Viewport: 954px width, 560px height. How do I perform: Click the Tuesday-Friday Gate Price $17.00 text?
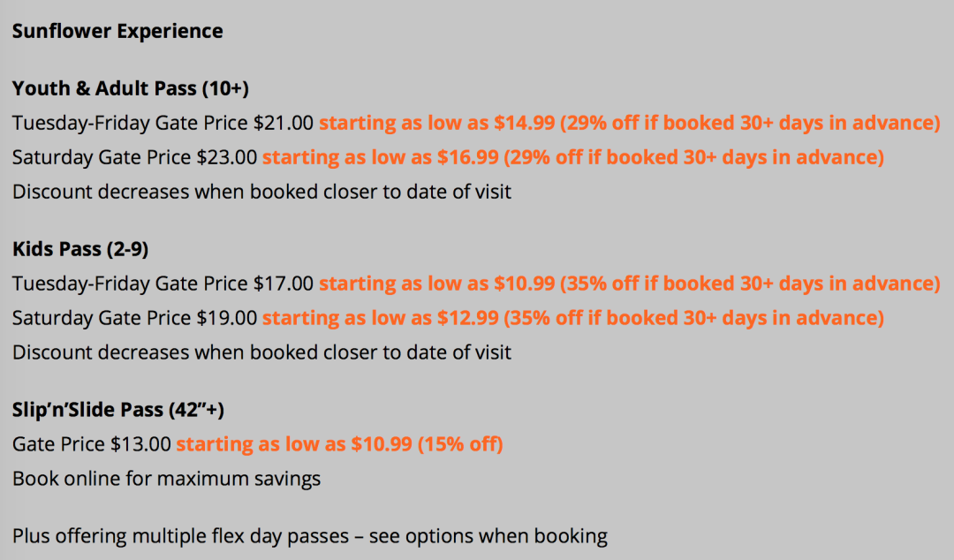pos(163,284)
